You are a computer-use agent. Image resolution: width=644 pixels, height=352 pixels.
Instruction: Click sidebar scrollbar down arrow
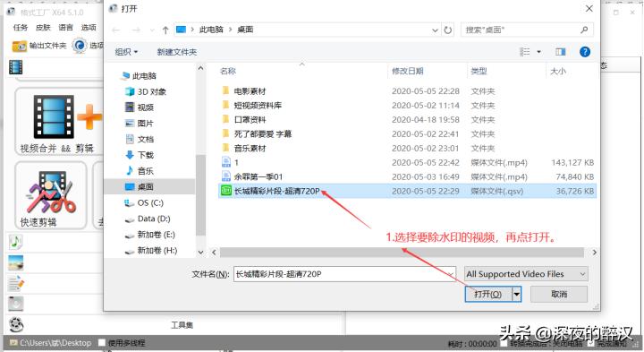pyautogui.click(x=200, y=252)
